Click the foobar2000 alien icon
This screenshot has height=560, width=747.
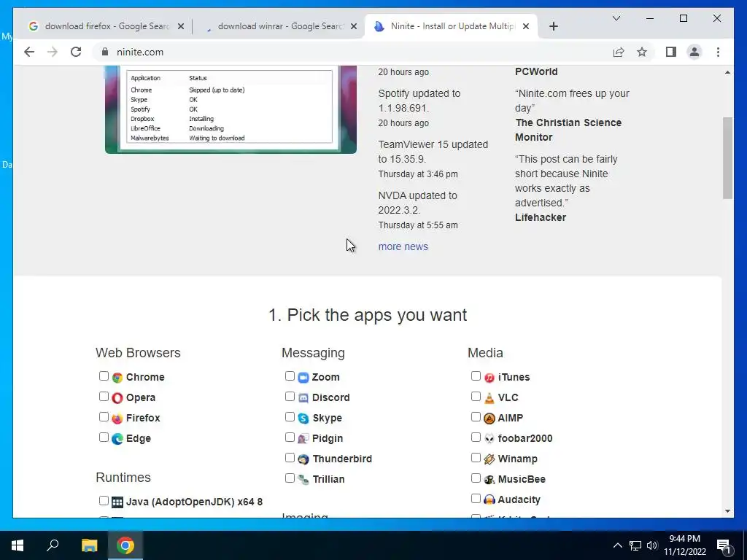489,439
